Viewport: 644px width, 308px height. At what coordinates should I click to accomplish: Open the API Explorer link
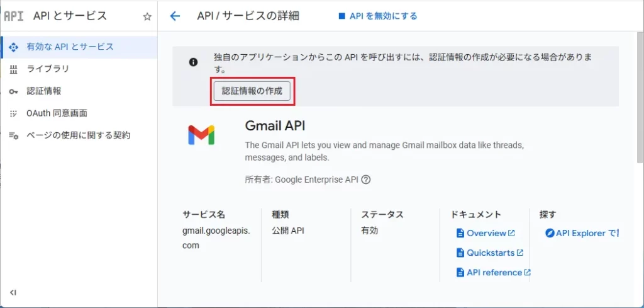click(587, 233)
